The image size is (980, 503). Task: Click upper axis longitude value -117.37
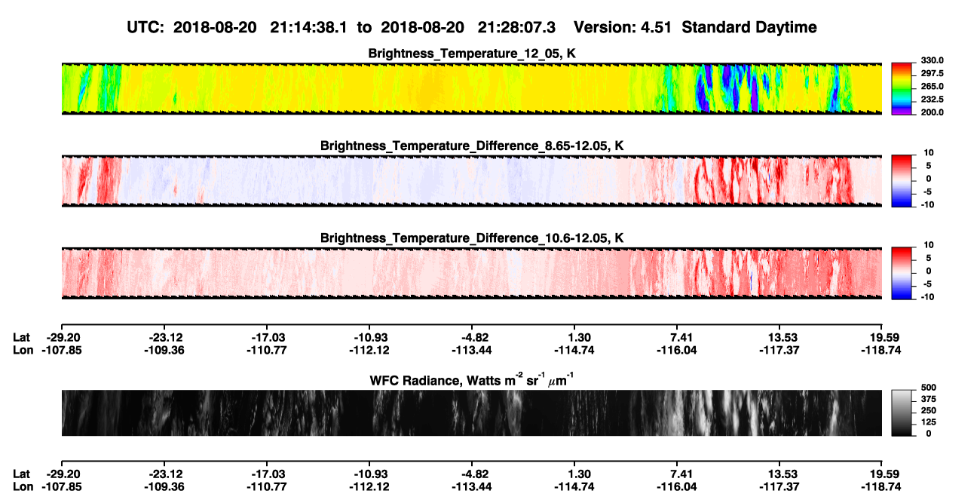pyautogui.click(x=780, y=350)
